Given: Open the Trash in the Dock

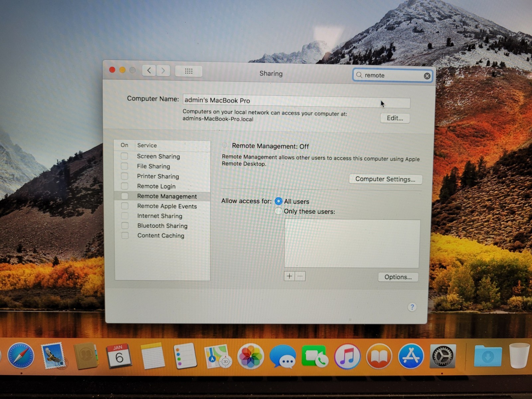Looking at the screenshot, I should 519,355.
